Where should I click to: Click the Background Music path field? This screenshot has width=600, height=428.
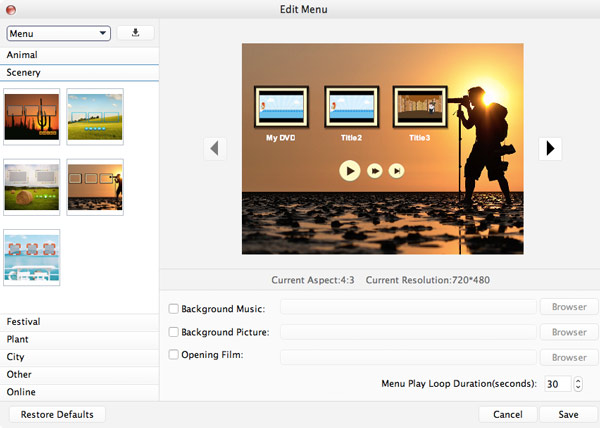(408, 307)
